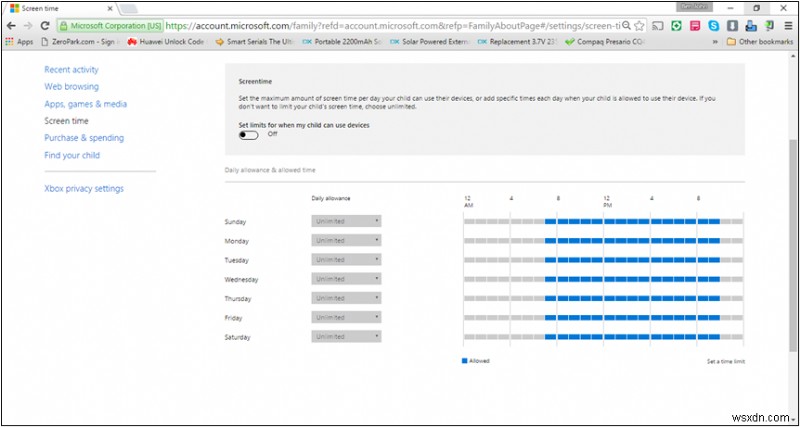Screen dimensions: 800x427
Task: Open the Huawei Unlock Code bookmark
Action: (x=165, y=42)
